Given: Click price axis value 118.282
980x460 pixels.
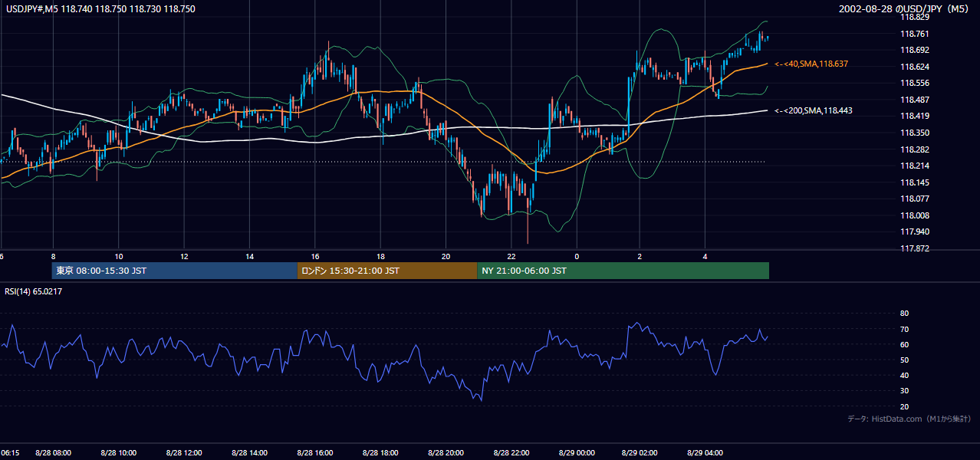Looking at the screenshot, I should tap(916, 149).
